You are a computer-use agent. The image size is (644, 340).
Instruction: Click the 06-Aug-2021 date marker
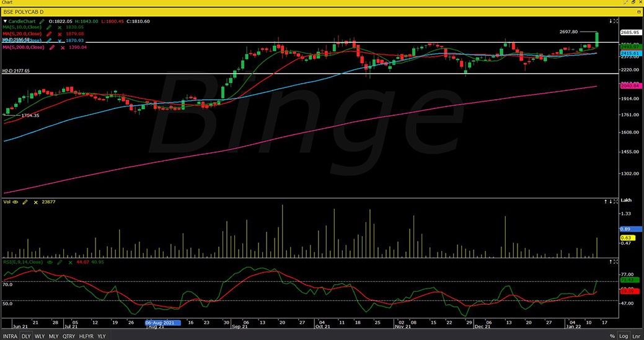click(x=163, y=323)
